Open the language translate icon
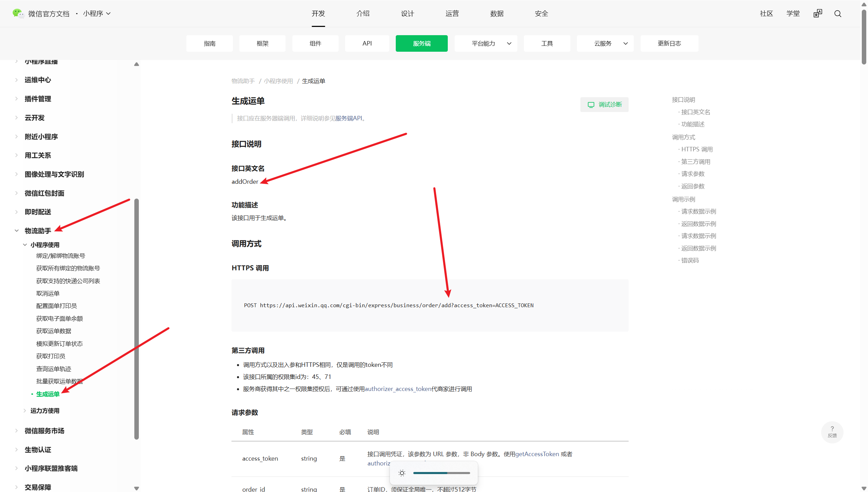This screenshot has width=868, height=492. point(817,13)
